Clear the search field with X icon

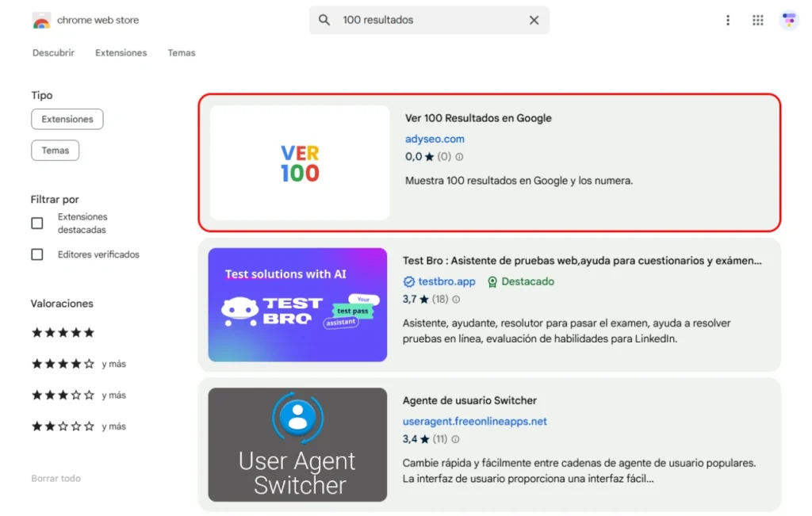[x=534, y=21]
